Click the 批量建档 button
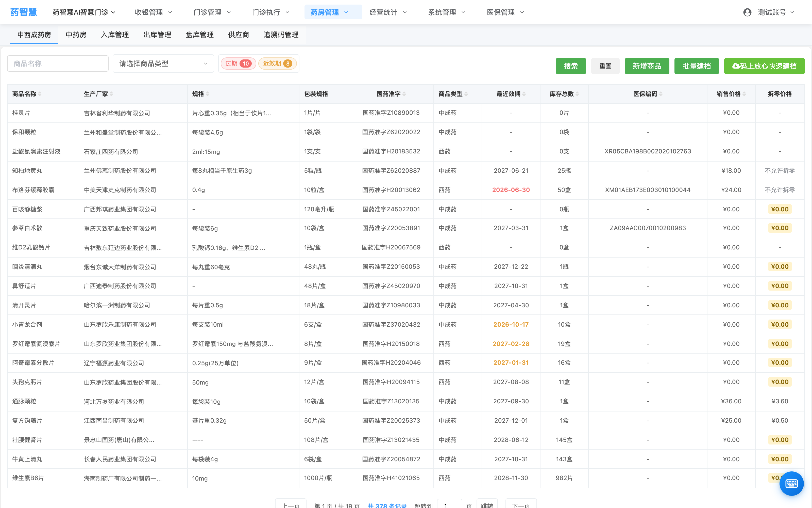The width and height of the screenshot is (812, 508). [x=697, y=66]
